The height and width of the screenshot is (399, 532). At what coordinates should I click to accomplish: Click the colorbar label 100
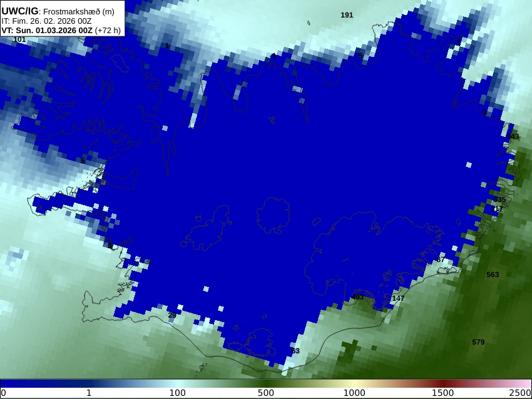[178, 393]
